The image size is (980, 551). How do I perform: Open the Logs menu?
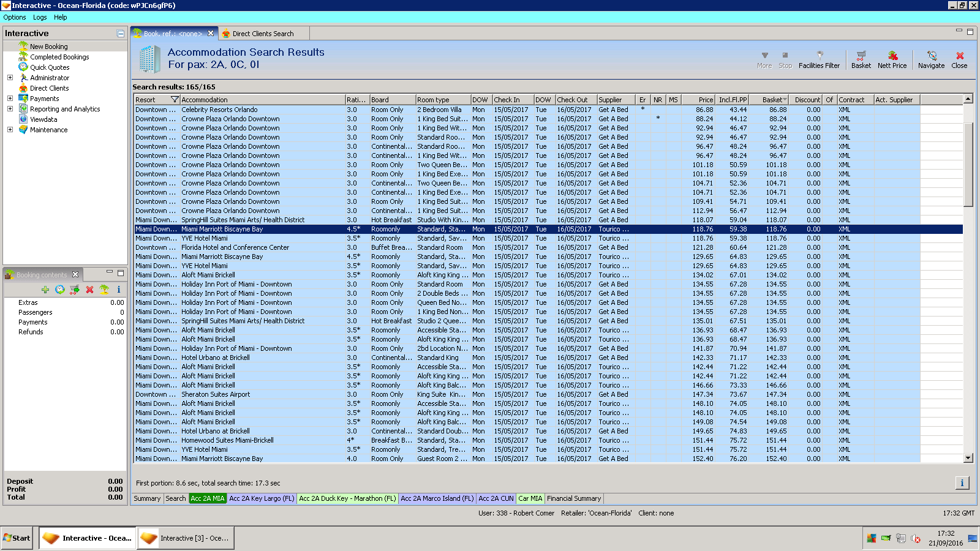pos(40,17)
